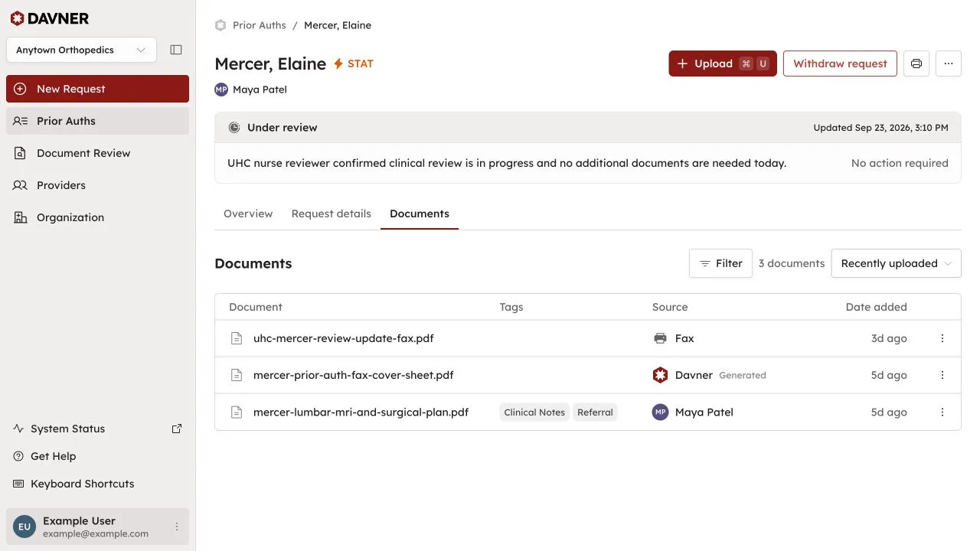This screenshot has width=980, height=551.
Task: Open row menu for uhc-mercer-review-update-fax.pdf
Action: click(942, 338)
